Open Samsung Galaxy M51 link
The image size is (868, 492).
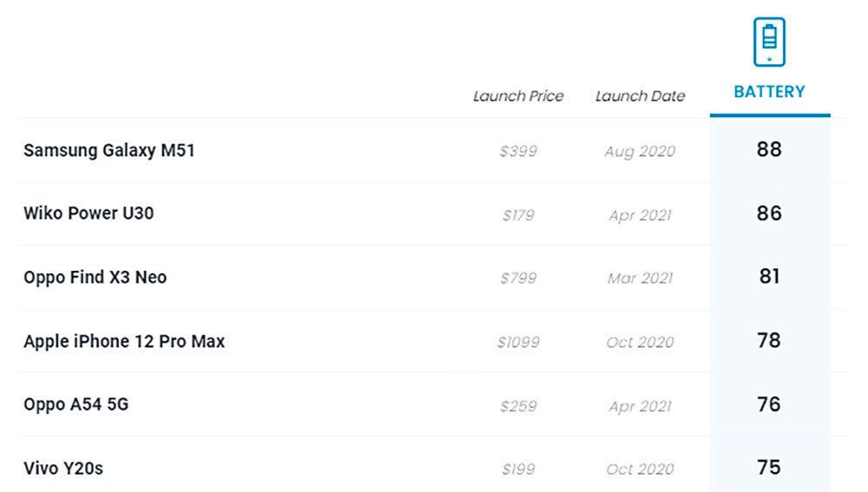(109, 150)
